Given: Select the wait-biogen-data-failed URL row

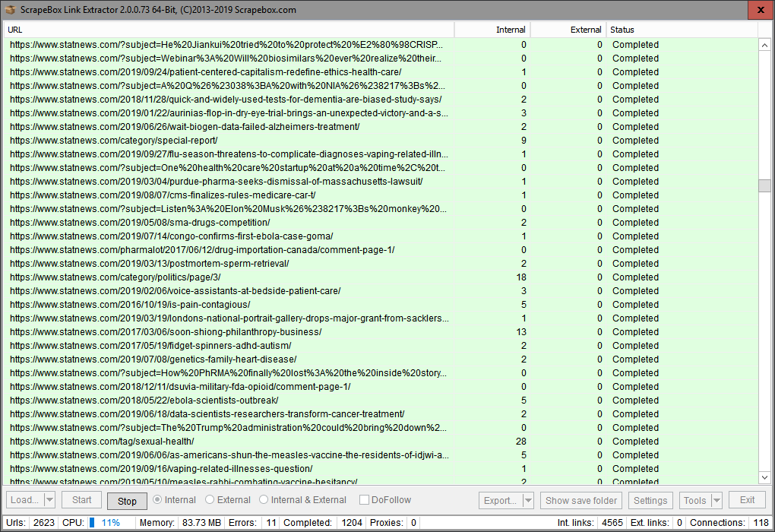Looking at the screenshot, I should pos(381,127).
